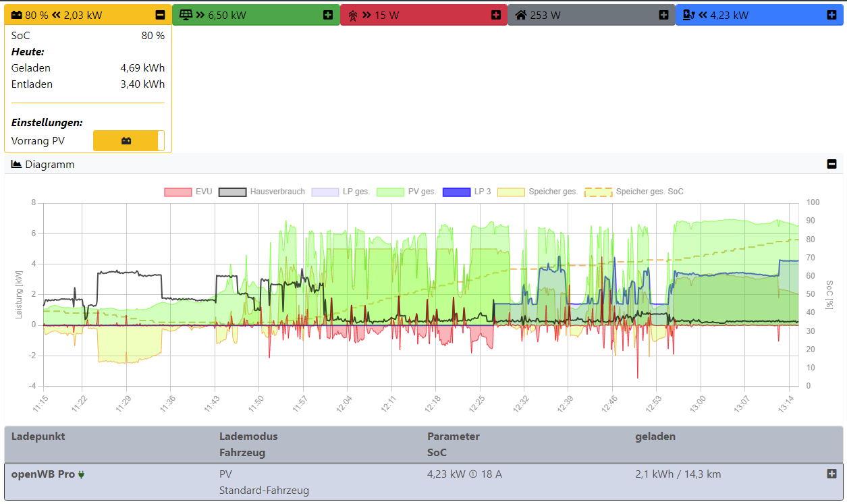Click the charging station icon in blue header
Screen dimensions: 847x504
688,15
